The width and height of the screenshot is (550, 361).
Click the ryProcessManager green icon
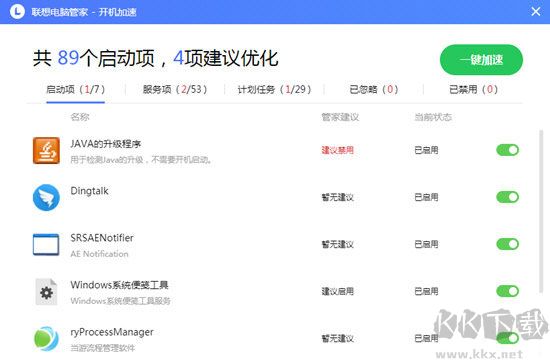(x=46, y=339)
